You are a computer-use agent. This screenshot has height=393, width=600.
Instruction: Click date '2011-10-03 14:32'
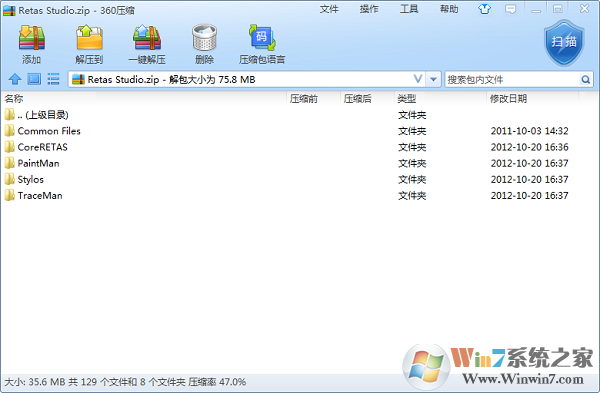(530, 131)
